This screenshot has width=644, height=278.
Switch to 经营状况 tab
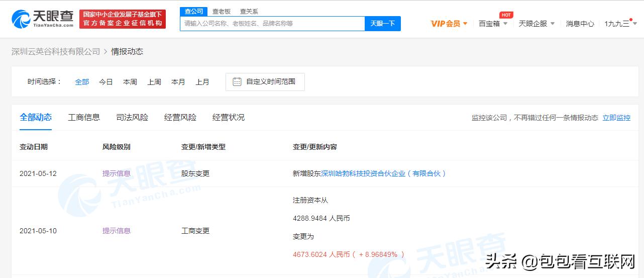(x=229, y=117)
